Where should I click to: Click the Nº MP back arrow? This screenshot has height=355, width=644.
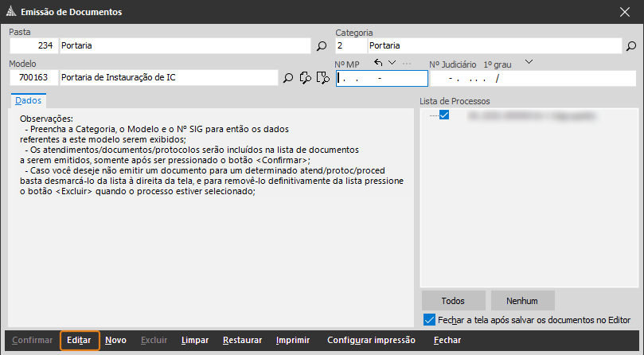(x=378, y=63)
